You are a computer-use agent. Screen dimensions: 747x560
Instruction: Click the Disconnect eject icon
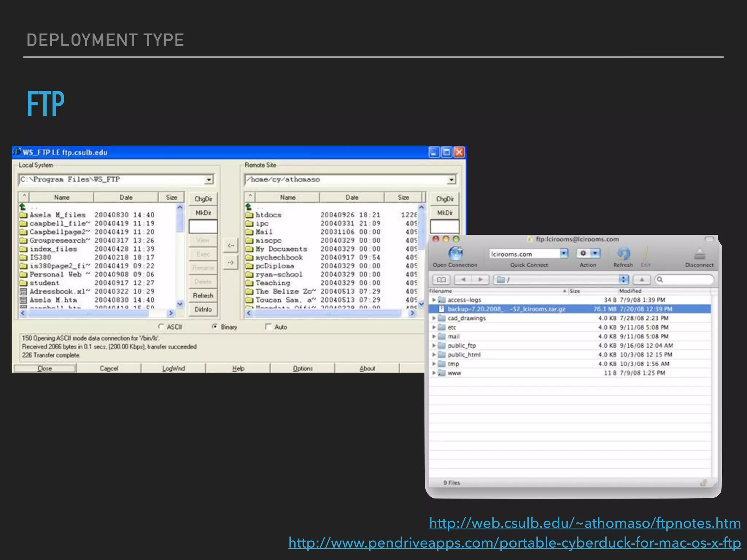[x=699, y=253]
